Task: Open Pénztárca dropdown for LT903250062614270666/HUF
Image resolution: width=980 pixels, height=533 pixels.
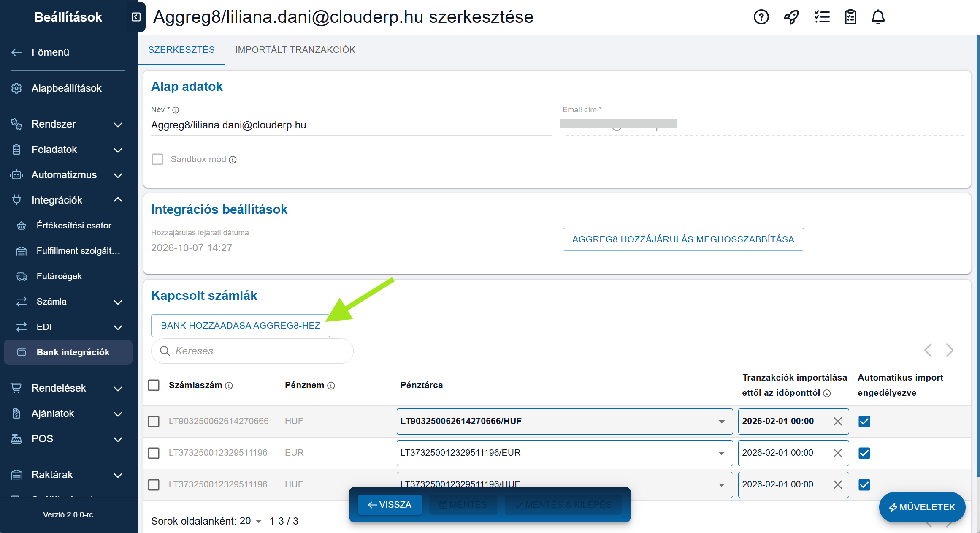Action: (721, 422)
